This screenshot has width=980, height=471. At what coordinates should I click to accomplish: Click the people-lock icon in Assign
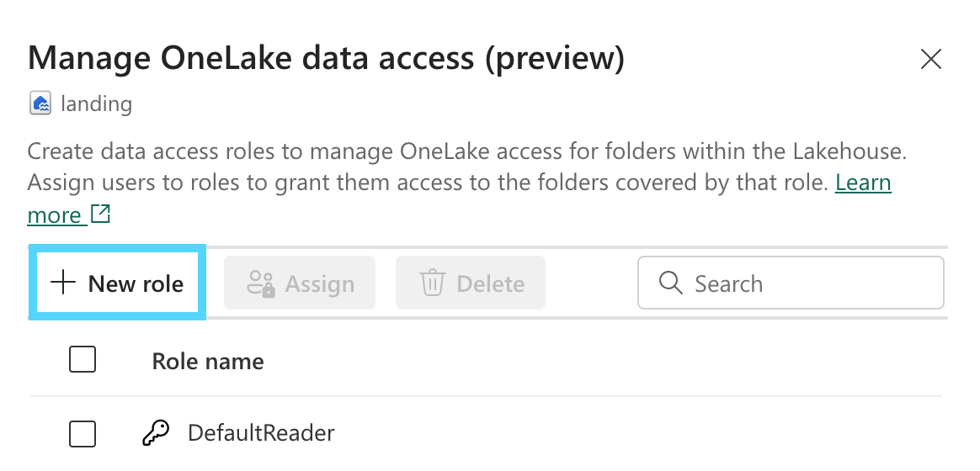[x=260, y=283]
